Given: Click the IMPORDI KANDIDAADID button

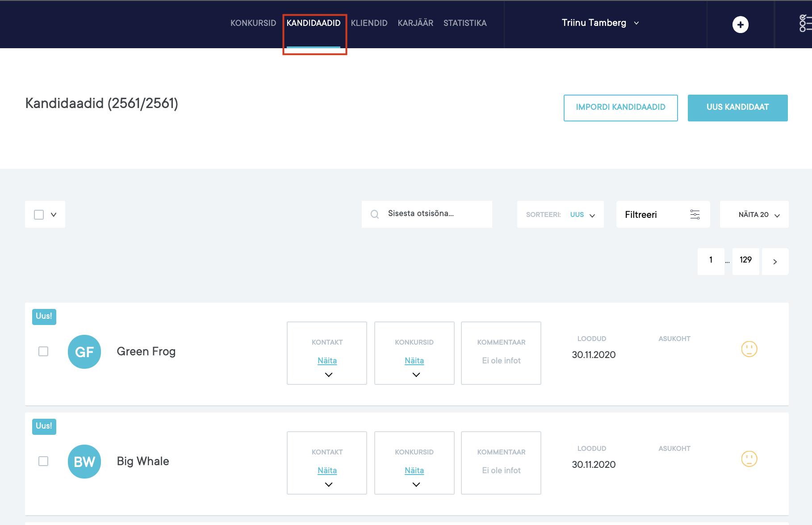Looking at the screenshot, I should 620,108.
